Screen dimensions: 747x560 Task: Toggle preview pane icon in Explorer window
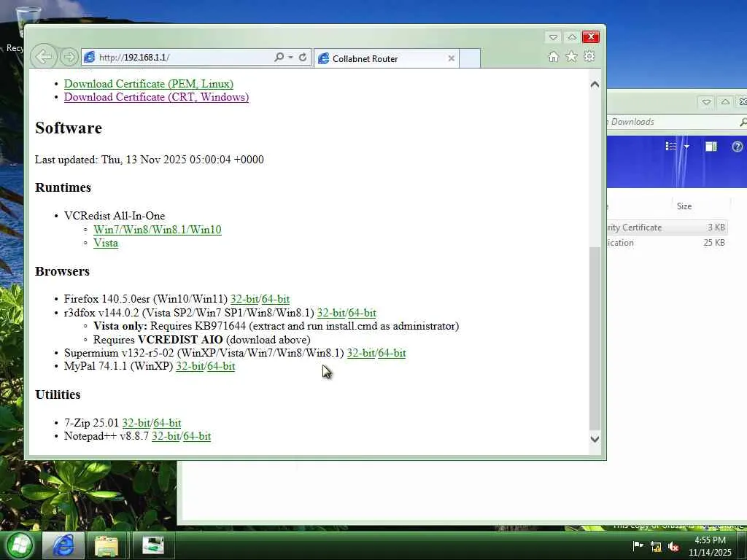click(711, 146)
